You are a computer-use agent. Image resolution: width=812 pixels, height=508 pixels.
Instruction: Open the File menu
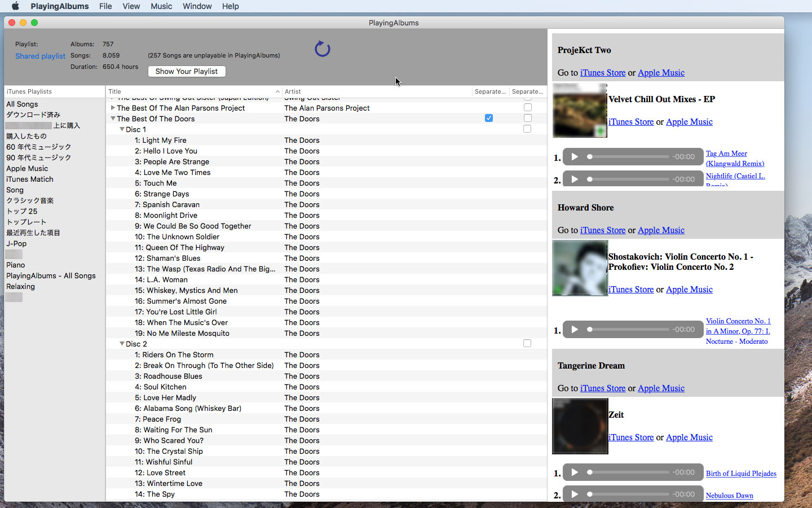105,6
